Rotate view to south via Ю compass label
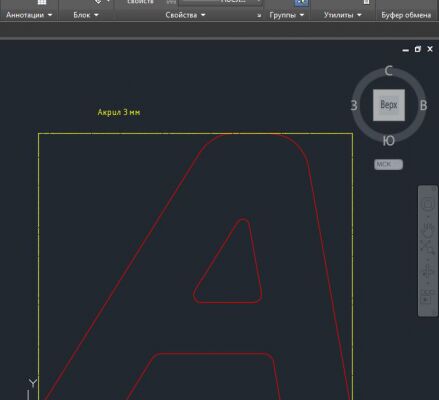439x400 pixels. click(x=388, y=141)
